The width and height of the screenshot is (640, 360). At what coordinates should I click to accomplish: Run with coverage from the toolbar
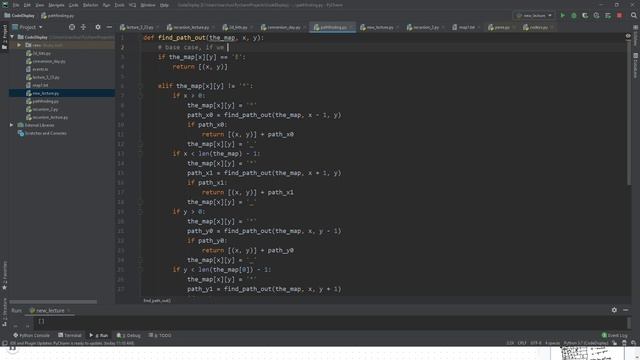pos(585,16)
